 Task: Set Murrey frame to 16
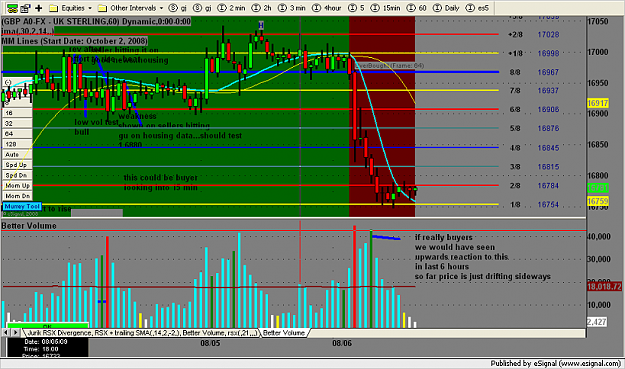click(17, 113)
